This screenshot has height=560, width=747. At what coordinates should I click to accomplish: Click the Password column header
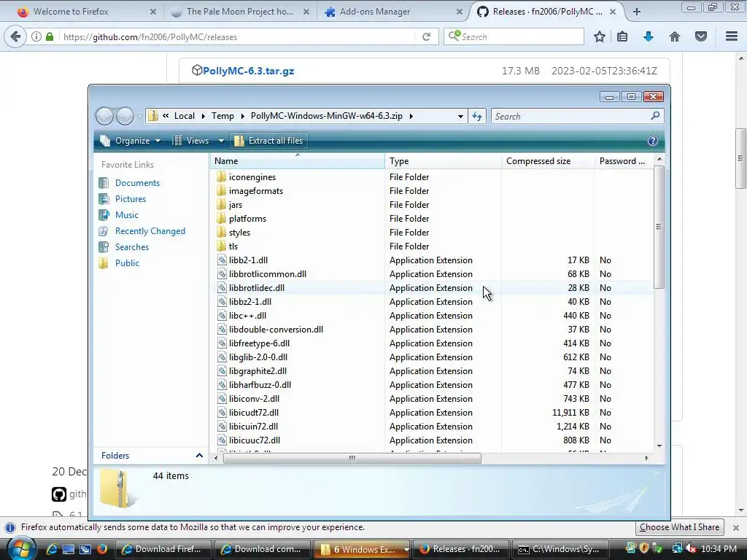tap(623, 161)
